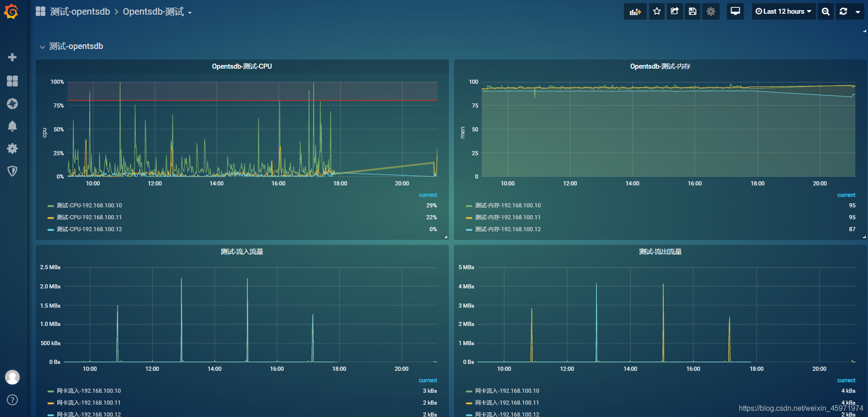The image size is (868, 417).
Task: Open the Help question mark icon
Action: pyautogui.click(x=12, y=400)
